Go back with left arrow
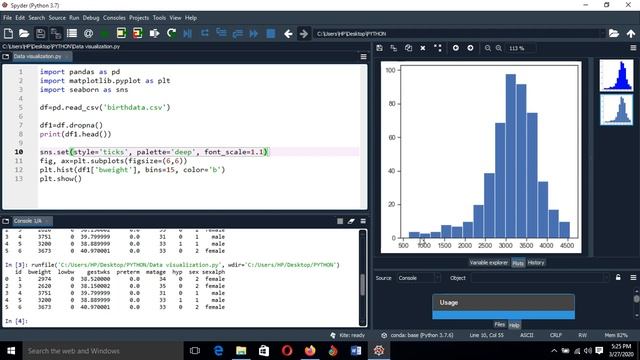640x360 pixels. tap(288, 33)
